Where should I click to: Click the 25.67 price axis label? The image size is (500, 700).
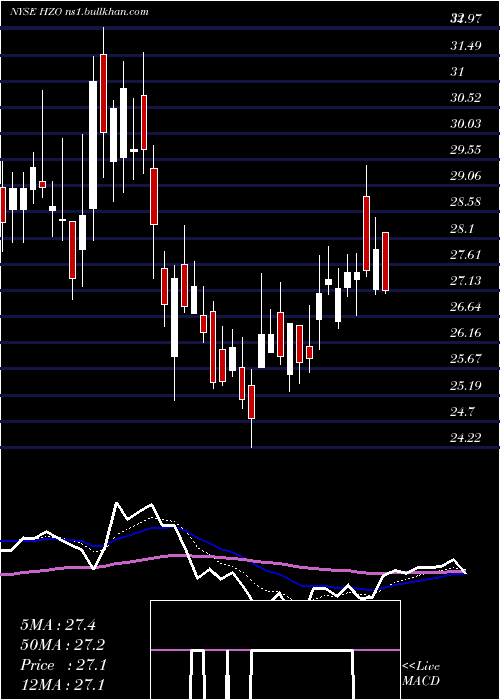(466, 359)
